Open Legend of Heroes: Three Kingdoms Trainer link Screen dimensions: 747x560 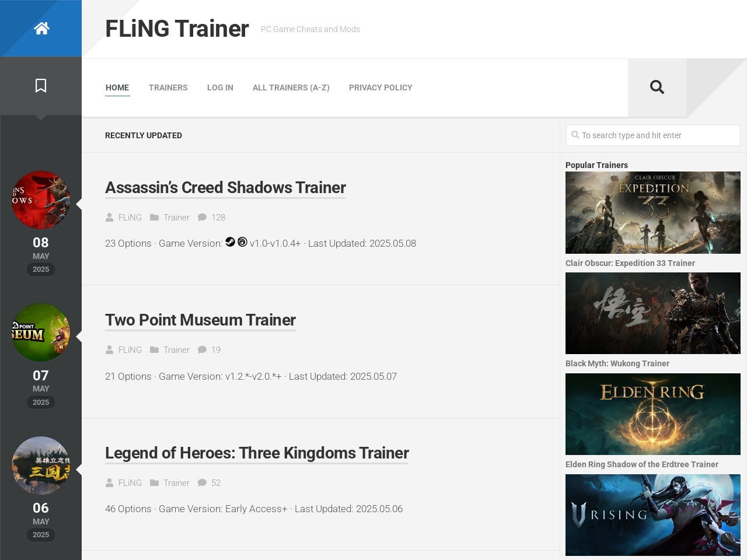pos(257,453)
